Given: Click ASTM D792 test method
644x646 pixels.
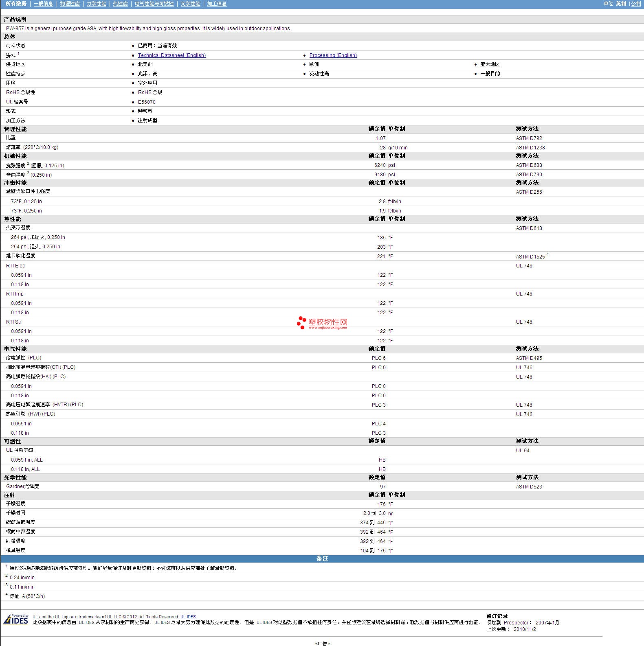Looking at the screenshot, I should point(529,138).
